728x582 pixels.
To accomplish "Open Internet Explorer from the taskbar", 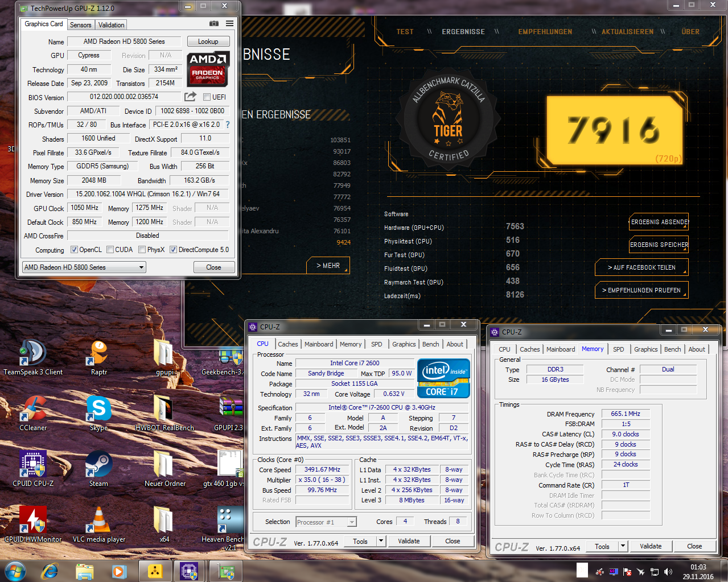I will point(51,571).
